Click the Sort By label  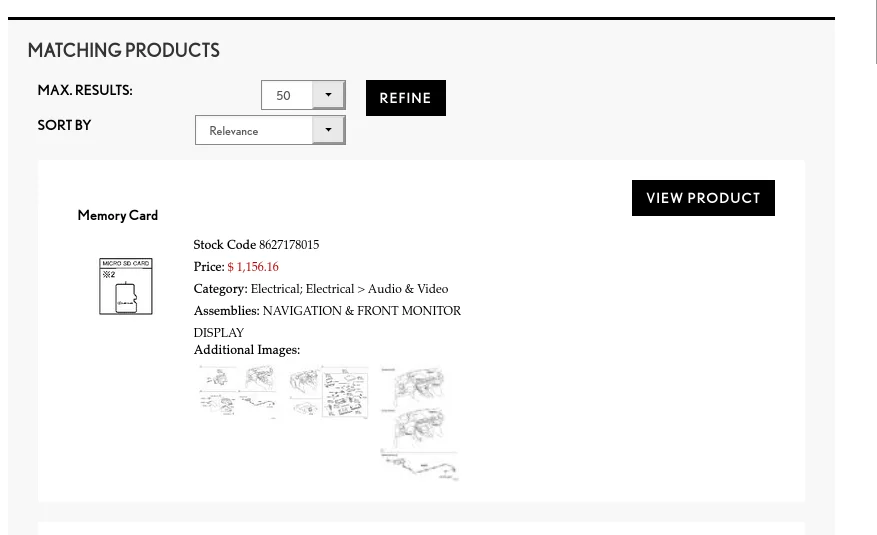click(64, 125)
